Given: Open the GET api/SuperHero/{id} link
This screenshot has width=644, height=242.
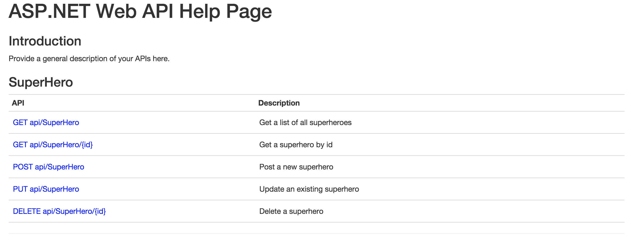Looking at the screenshot, I should click(x=53, y=145).
